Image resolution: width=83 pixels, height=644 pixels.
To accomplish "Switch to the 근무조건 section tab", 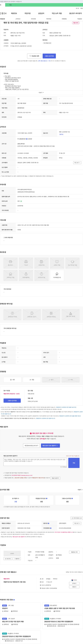I will [18, 19].
